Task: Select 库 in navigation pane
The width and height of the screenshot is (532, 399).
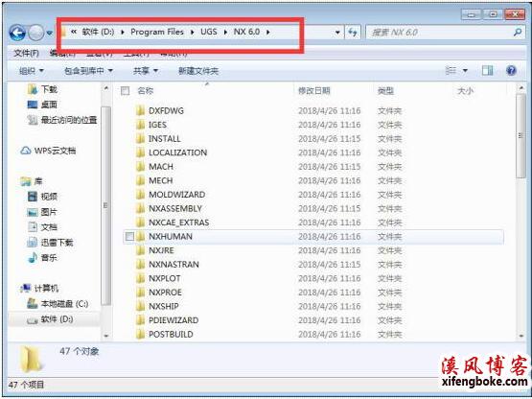Action: [x=32, y=181]
